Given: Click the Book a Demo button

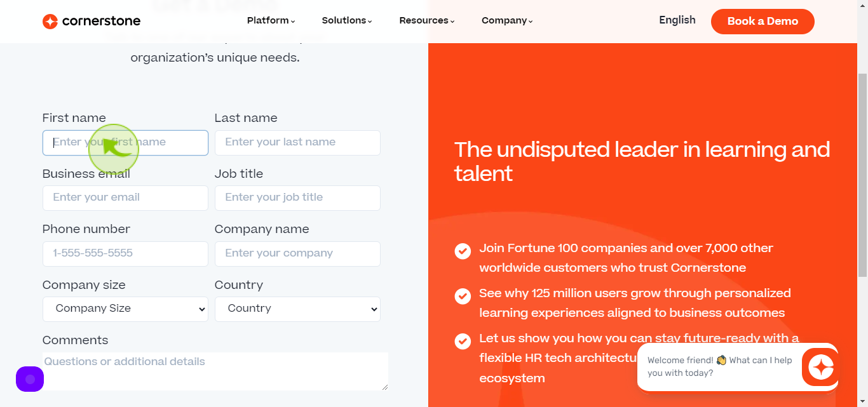Looking at the screenshot, I should pos(763,22).
